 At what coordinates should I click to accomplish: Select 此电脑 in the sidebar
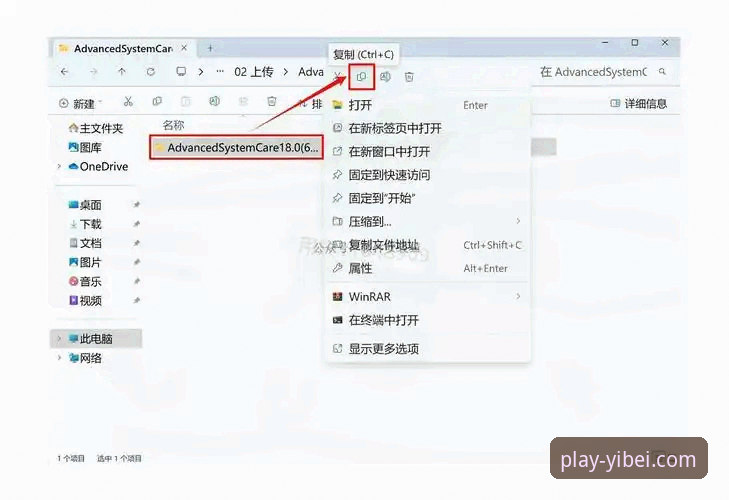point(96,339)
